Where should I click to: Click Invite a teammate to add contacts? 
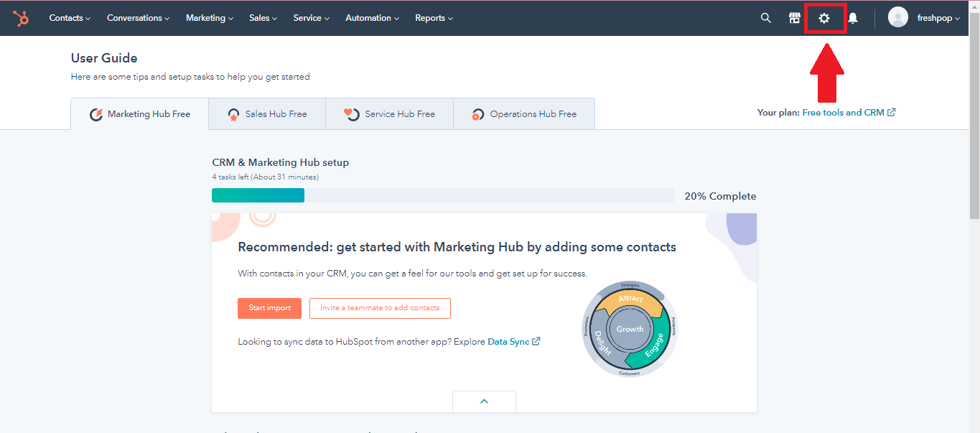tap(380, 308)
